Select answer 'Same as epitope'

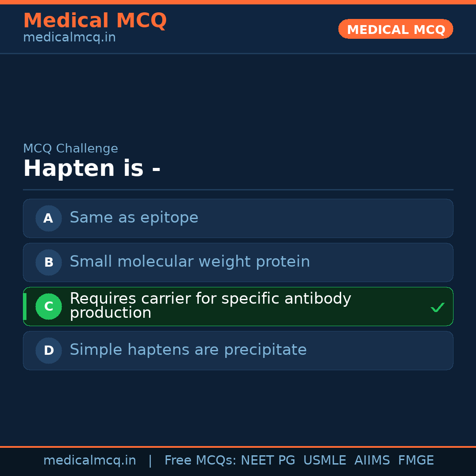134,218
